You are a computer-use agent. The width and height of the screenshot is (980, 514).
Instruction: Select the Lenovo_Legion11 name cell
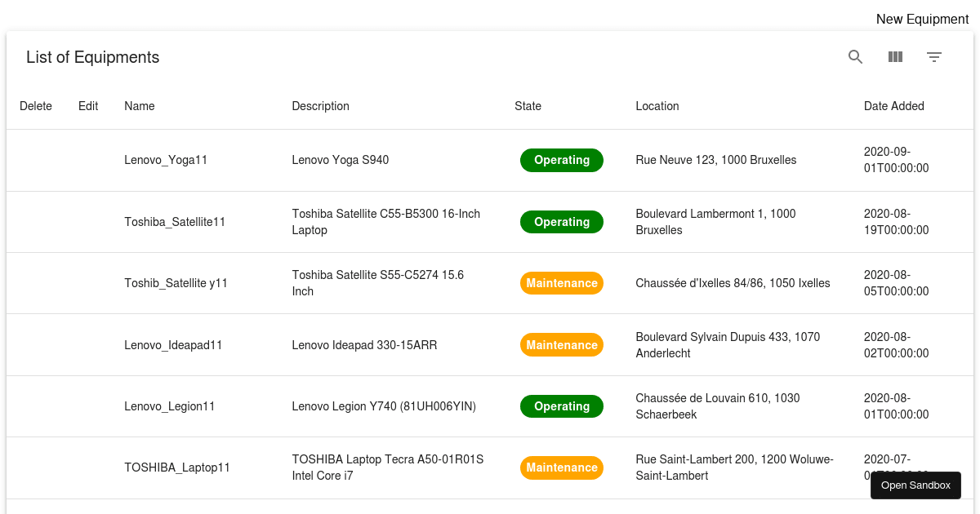[170, 406]
